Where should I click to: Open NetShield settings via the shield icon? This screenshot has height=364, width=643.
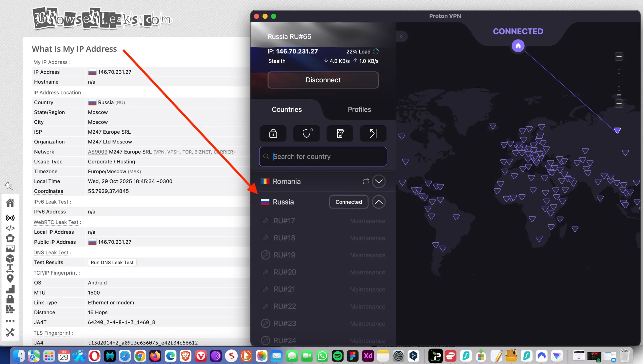click(306, 133)
